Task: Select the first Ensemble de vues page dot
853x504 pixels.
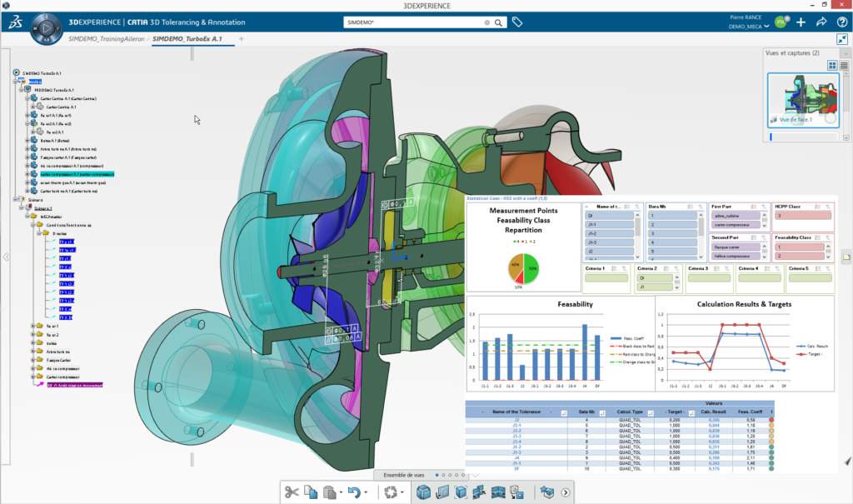Action: coord(436,475)
